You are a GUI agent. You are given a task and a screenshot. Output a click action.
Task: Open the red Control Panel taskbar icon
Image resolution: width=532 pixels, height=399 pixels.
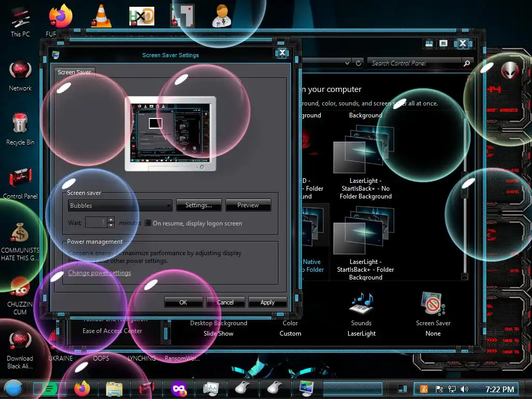click(147, 389)
